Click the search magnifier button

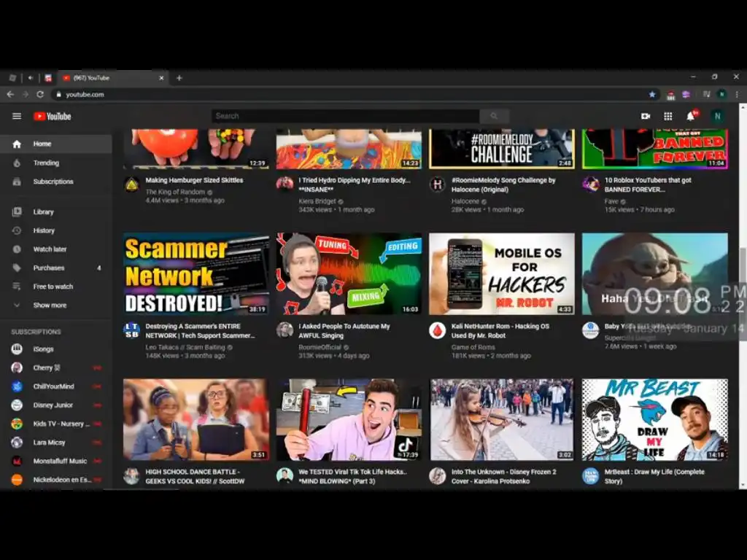pos(494,116)
